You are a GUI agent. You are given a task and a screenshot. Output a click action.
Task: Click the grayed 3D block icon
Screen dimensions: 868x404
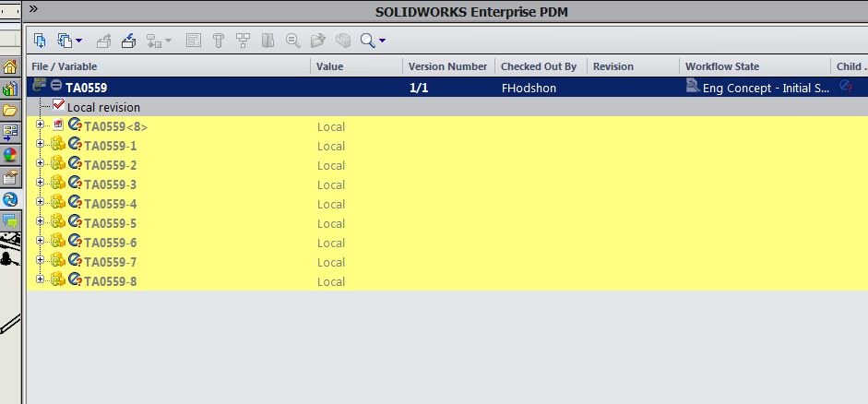[343, 41]
